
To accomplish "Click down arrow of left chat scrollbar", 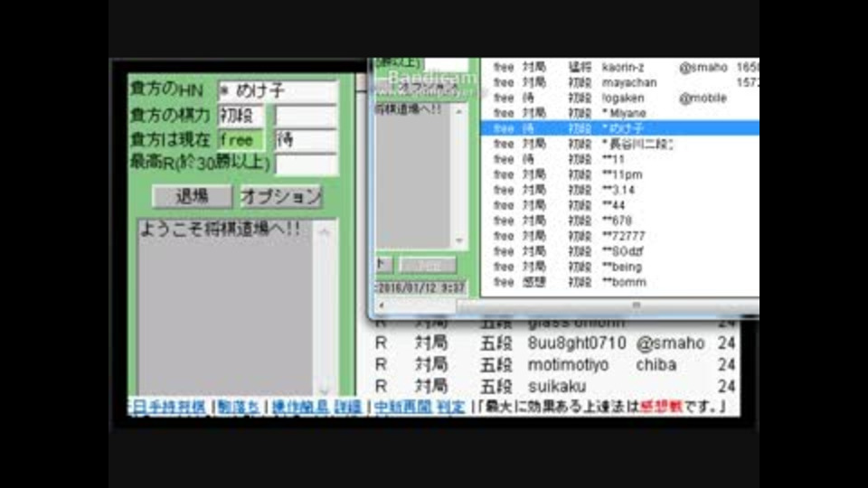I will pyautogui.click(x=325, y=389).
